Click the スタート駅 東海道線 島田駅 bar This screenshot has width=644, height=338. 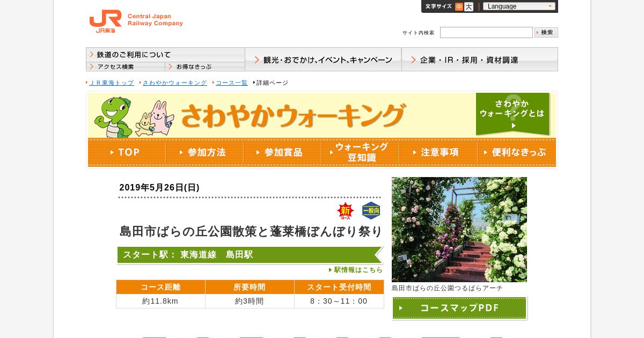click(250, 255)
